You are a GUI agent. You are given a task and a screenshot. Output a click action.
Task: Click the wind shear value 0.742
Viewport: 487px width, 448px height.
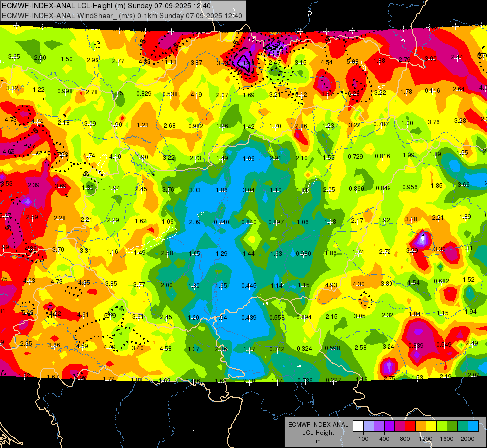(277, 349)
